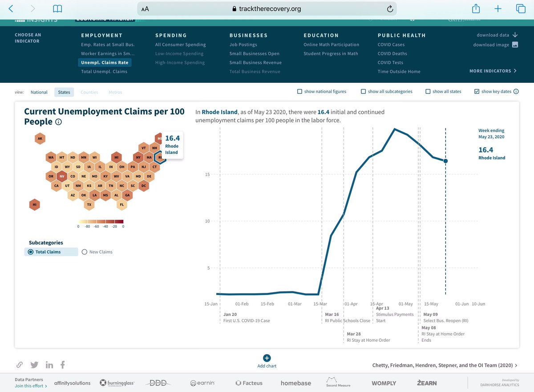Share the page using the Facebook icon
The image size is (534, 392).
pyautogui.click(x=62, y=364)
